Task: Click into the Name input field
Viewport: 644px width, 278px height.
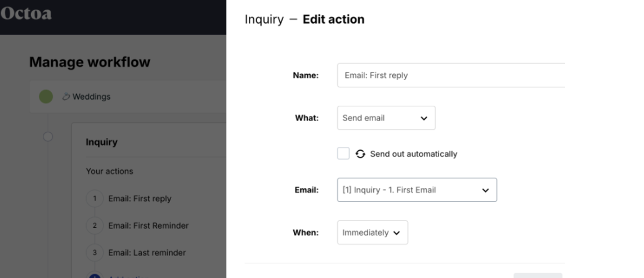Action: click(450, 75)
